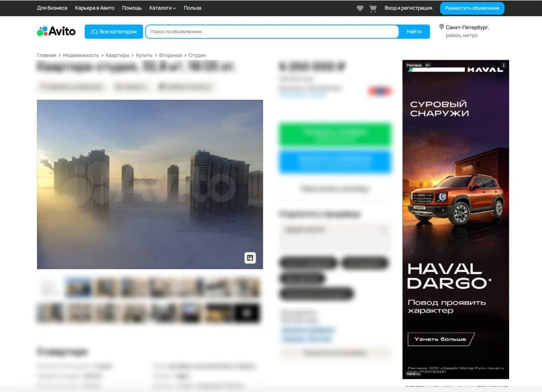Click the Avito logo
The image size is (542, 392).
click(x=56, y=31)
